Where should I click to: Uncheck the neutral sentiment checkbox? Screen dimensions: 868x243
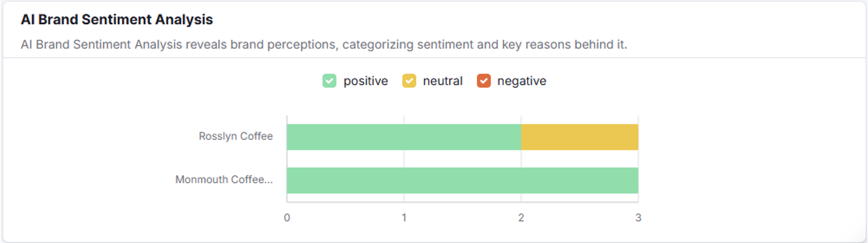click(409, 81)
